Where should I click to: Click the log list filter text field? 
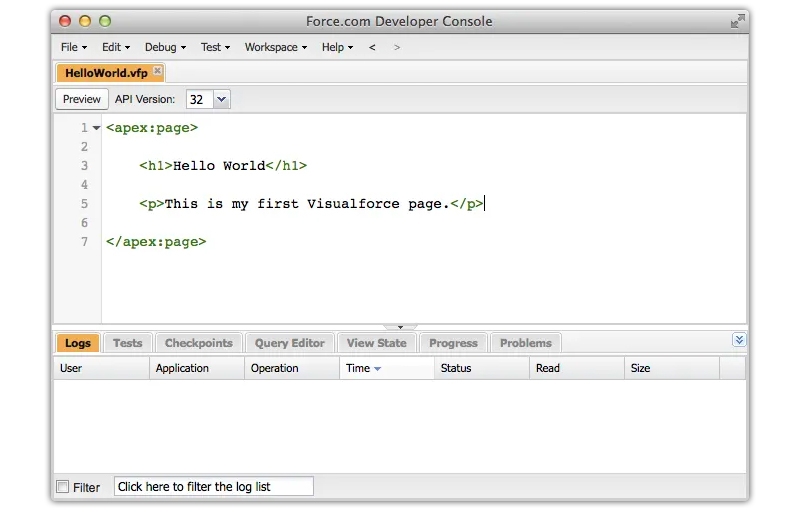[x=214, y=486]
